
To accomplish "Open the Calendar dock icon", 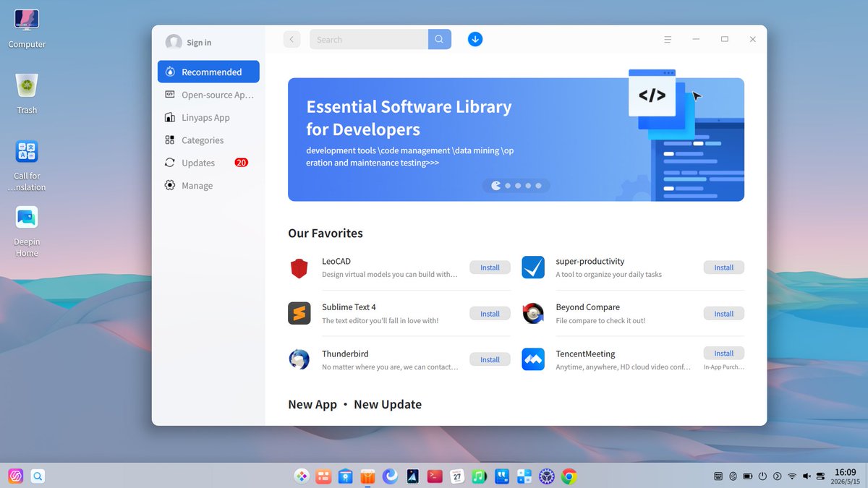I will click(x=457, y=476).
